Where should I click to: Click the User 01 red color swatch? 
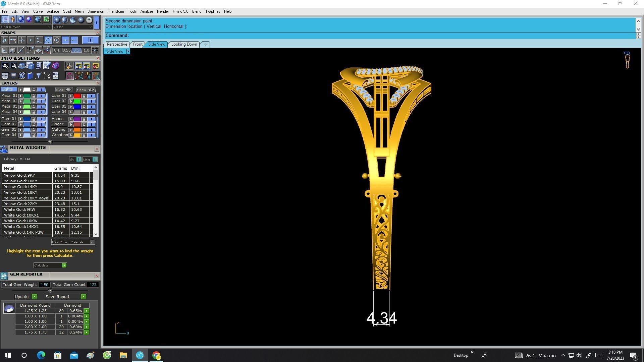[77, 96]
